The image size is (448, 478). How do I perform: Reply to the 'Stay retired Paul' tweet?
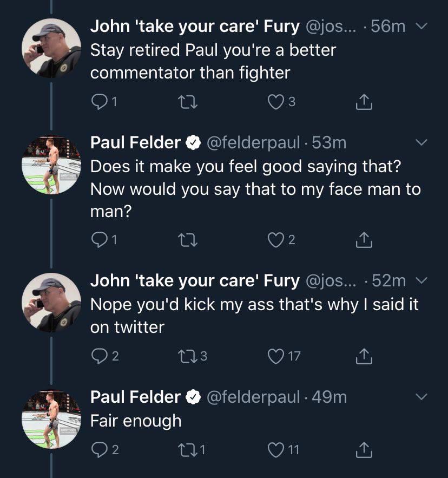[x=98, y=102]
